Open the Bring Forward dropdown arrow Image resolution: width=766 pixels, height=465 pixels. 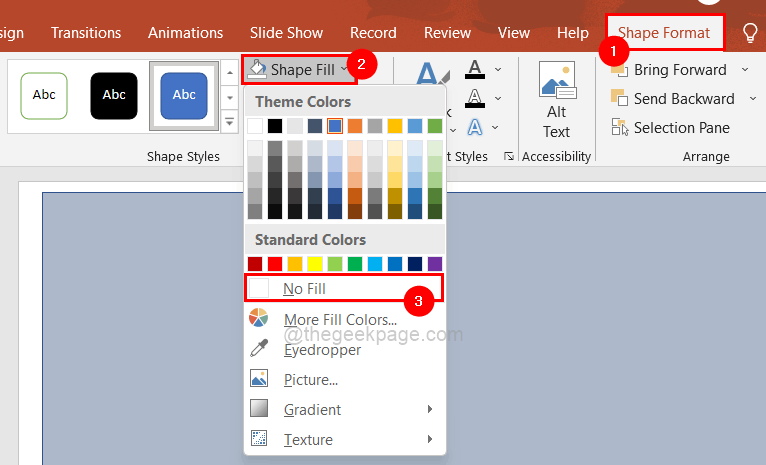pyautogui.click(x=745, y=70)
